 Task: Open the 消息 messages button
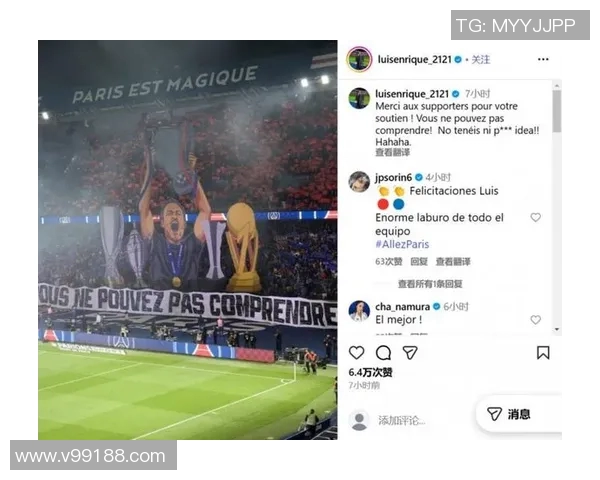click(509, 414)
